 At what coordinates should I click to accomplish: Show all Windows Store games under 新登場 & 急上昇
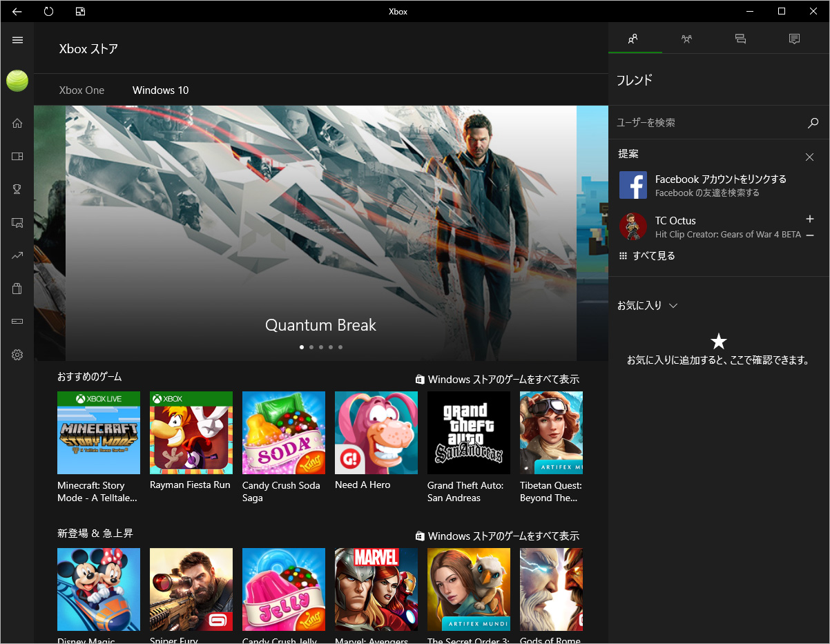coord(497,536)
